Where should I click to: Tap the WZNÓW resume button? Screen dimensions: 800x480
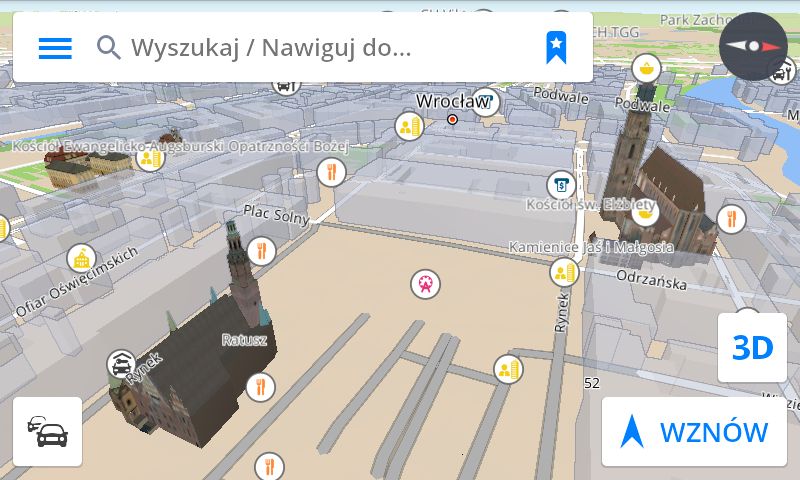point(694,432)
